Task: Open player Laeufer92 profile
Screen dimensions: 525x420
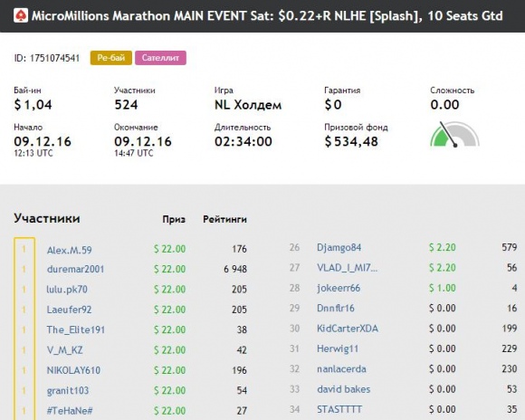Action: (x=69, y=310)
